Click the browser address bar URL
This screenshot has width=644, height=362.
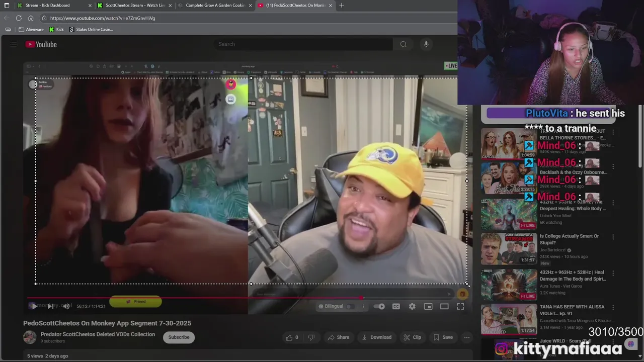[x=103, y=18]
